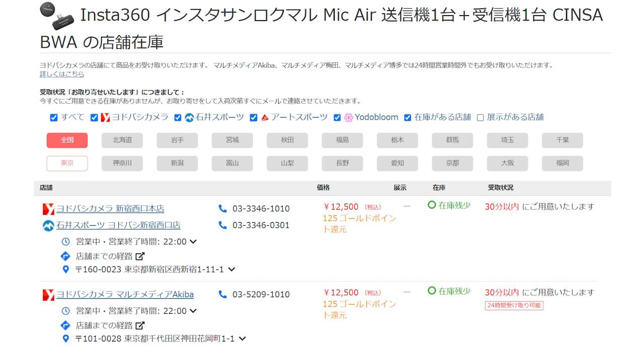Click the clock icon for Akiba store hours
This screenshot has height=362, width=644.
click(x=65, y=311)
